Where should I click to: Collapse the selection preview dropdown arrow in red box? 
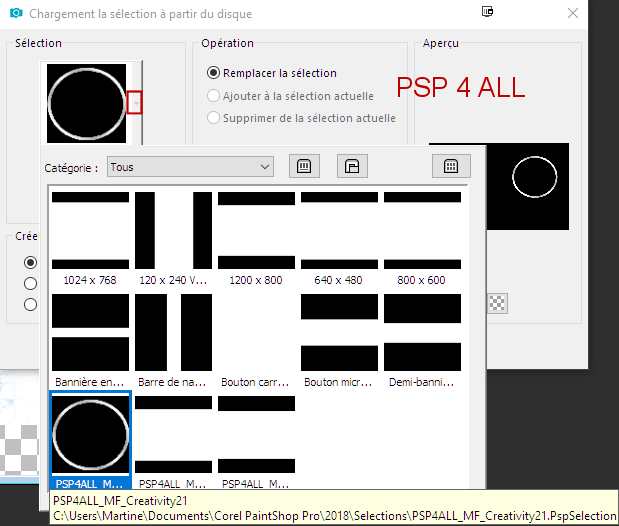pos(134,102)
